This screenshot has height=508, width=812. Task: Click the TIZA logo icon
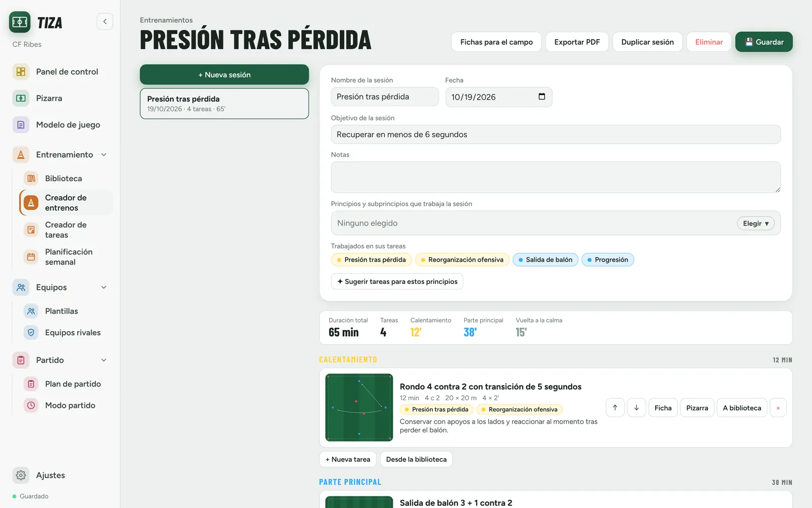[20, 22]
